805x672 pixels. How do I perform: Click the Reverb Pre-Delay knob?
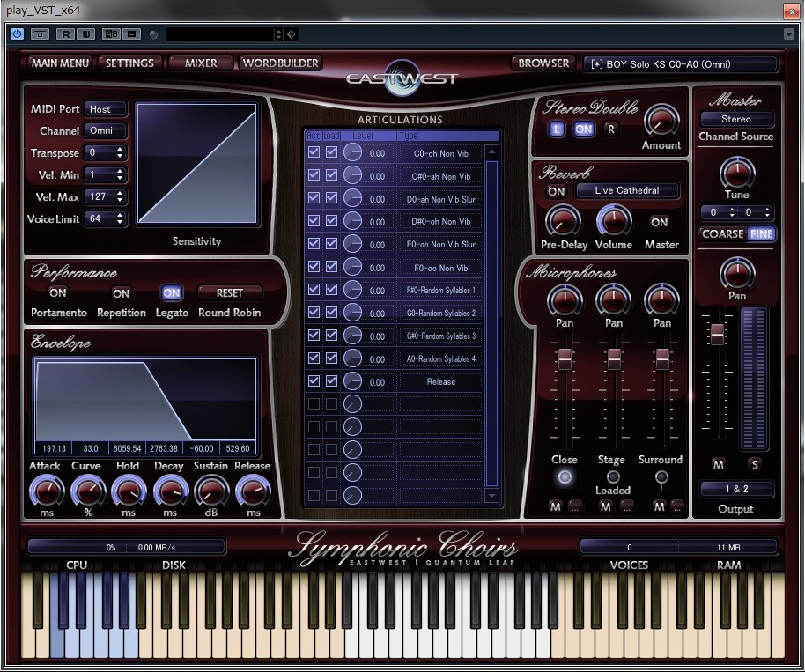point(563,221)
